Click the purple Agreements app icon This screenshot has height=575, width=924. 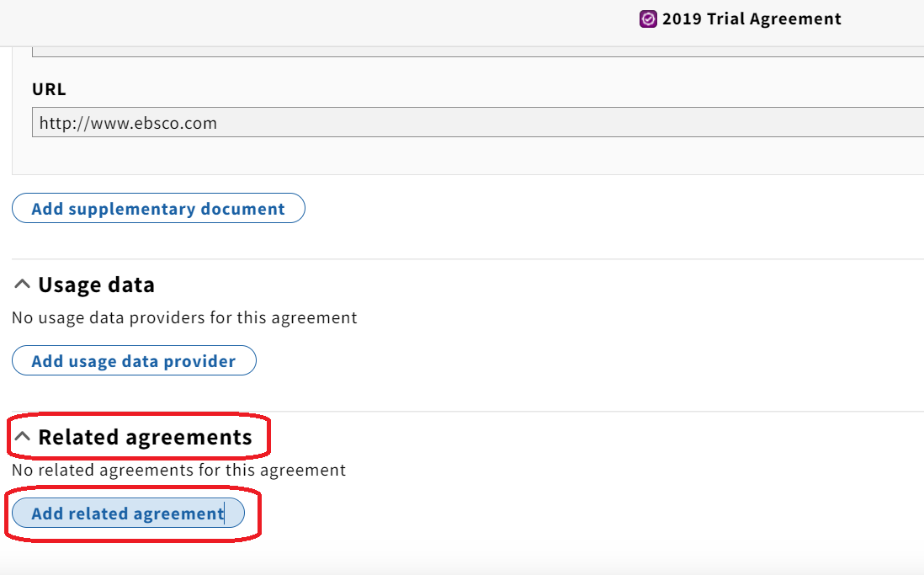(648, 19)
